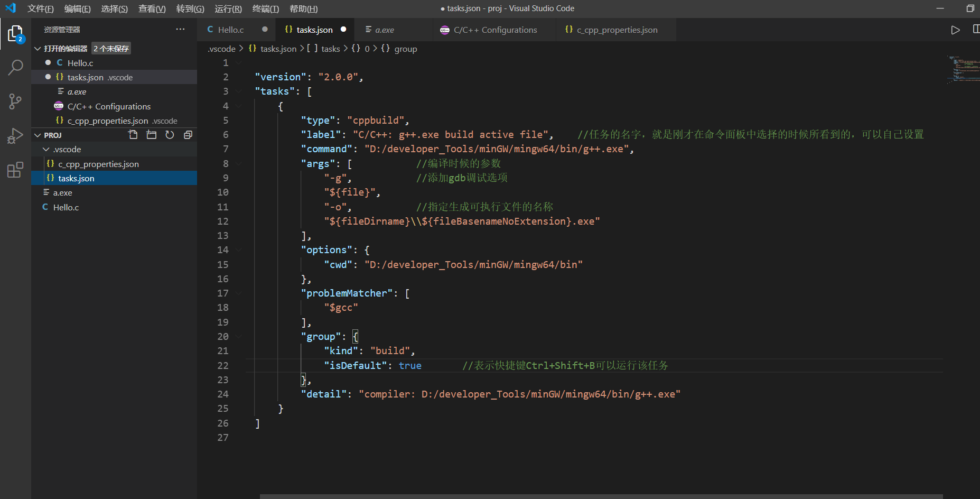Open the 文件(F) menu

[41, 8]
